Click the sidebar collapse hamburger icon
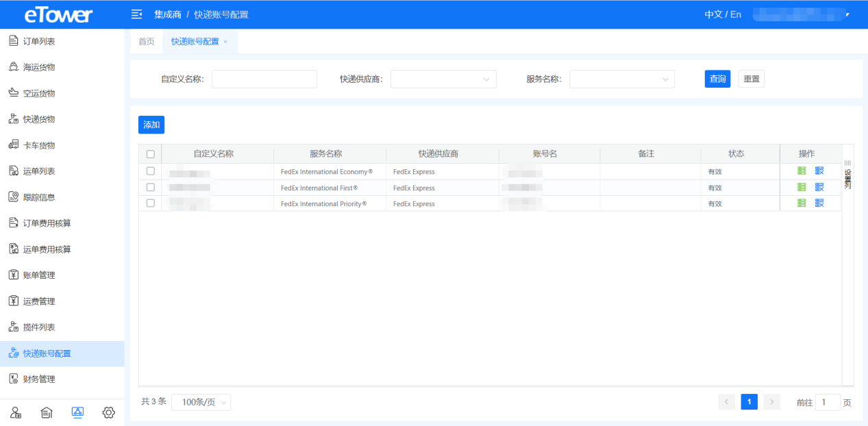 136,14
